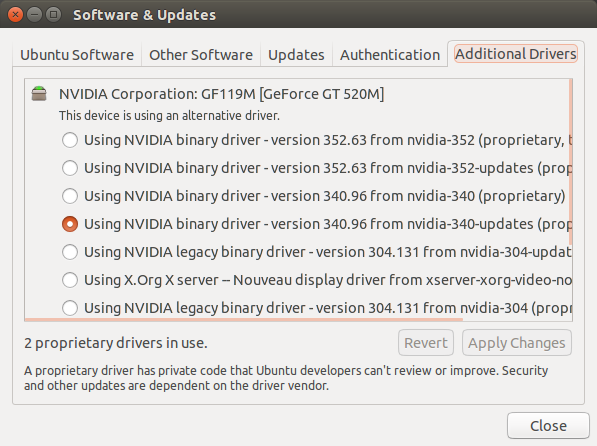Click 'This device is using an alternative driver' text

click(x=169, y=115)
